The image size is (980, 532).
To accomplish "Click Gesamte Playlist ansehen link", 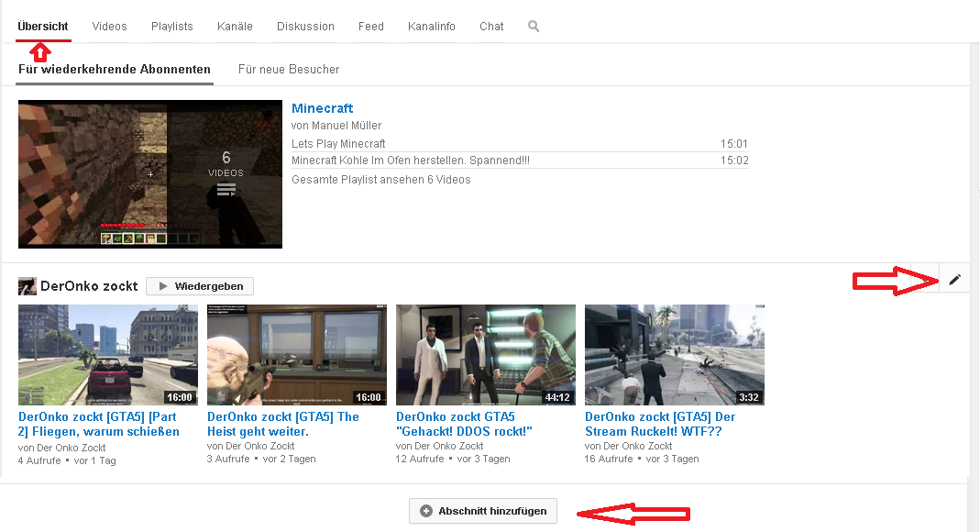I will (x=380, y=180).
